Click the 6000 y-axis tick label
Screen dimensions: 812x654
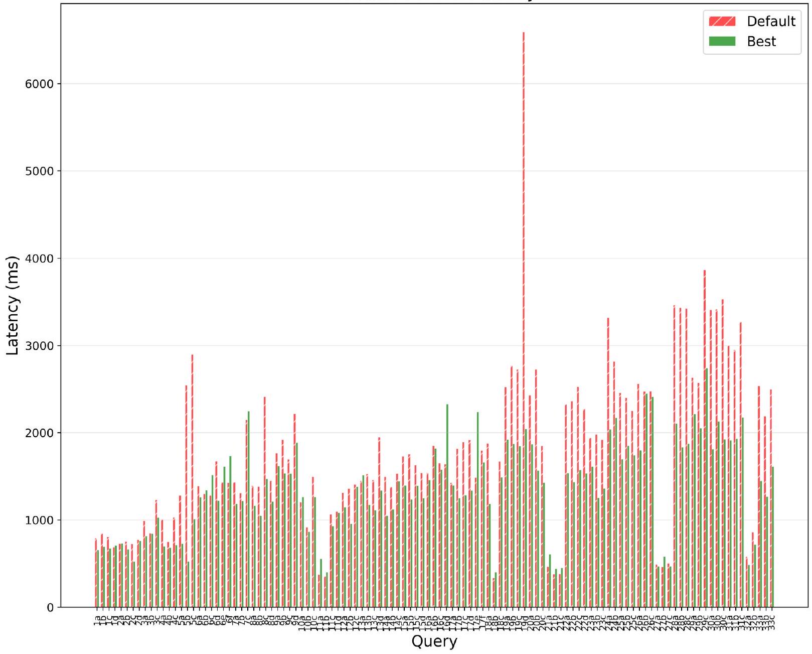[39, 84]
